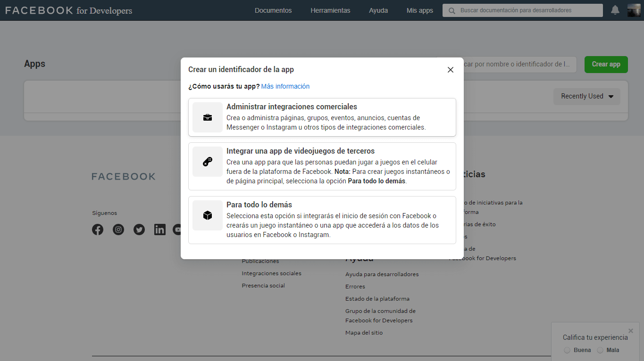
Task: Click the game controller icon
Action: (208, 162)
